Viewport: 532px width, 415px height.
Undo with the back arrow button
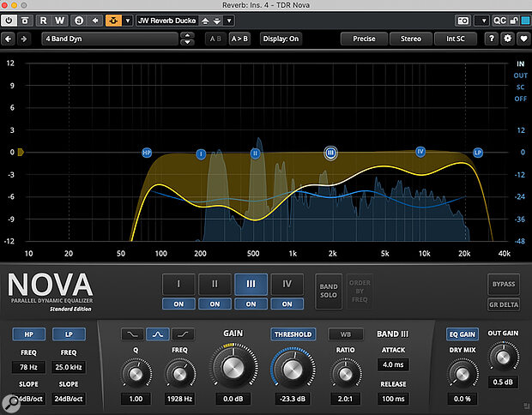coord(8,39)
